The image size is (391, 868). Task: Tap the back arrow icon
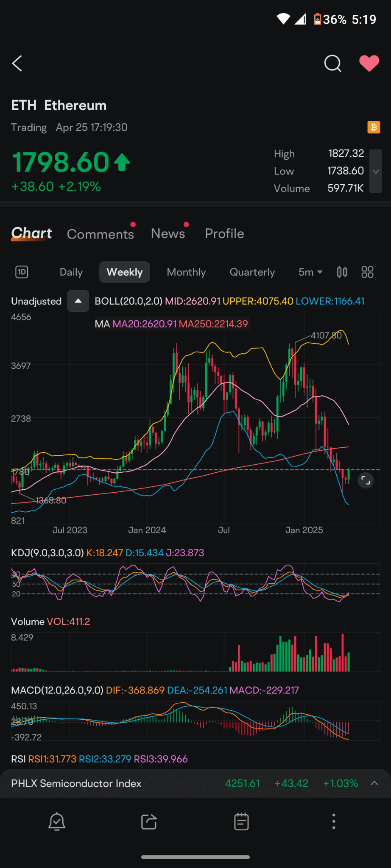[17, 64]
